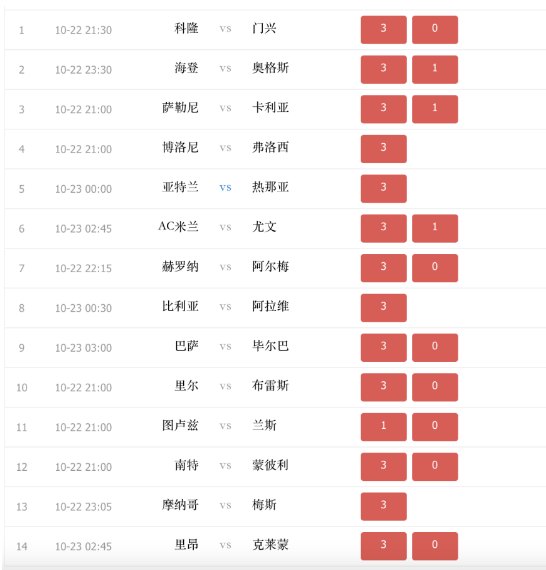Select result 3 for 摩纳哥 vs 梅斯
Viewport: 546px width, 570px height.
384,506
